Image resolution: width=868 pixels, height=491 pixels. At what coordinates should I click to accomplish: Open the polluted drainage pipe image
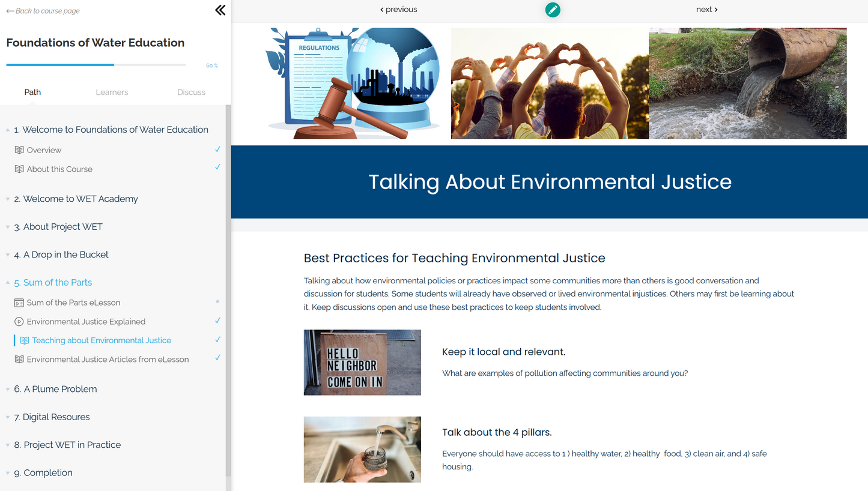(x=747, y=83)
